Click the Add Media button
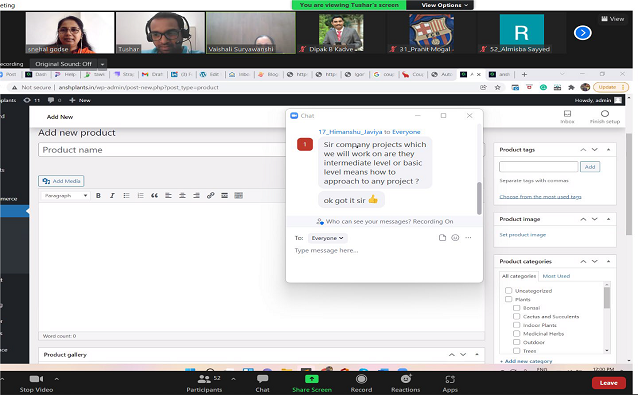Viewport: 638px width, 395px height. (61, 181)
